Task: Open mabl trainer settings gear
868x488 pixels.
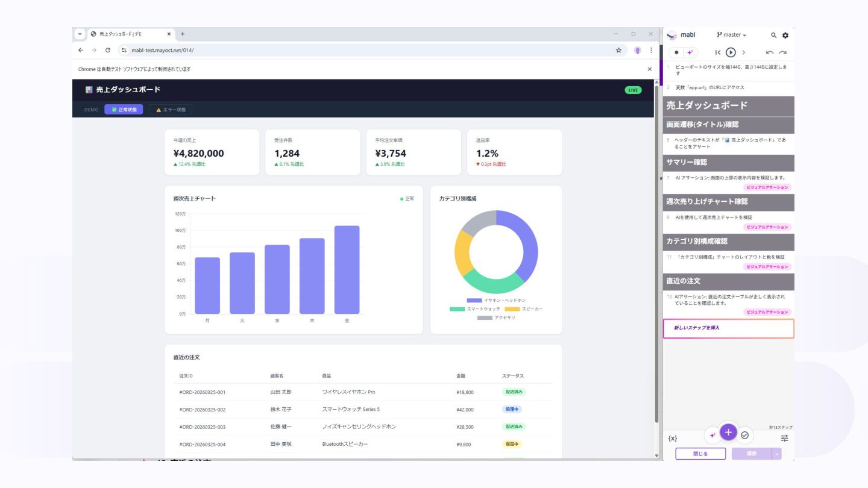Action: [x=785, y=36]
